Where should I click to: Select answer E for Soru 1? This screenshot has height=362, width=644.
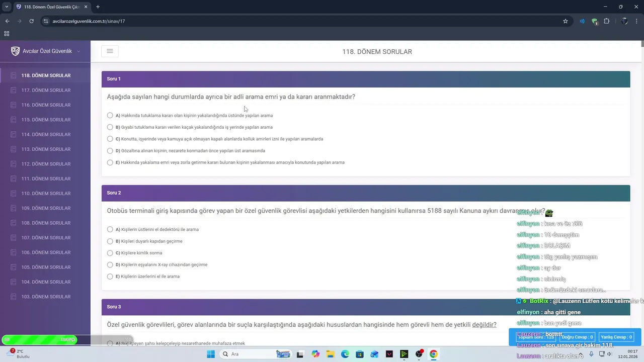tap(110, 162)
